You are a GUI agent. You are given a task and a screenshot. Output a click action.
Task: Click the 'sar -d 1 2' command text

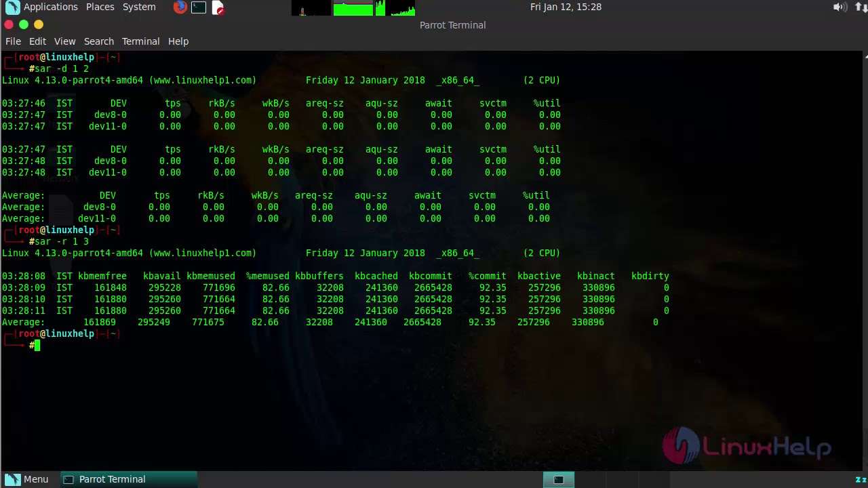62,68
